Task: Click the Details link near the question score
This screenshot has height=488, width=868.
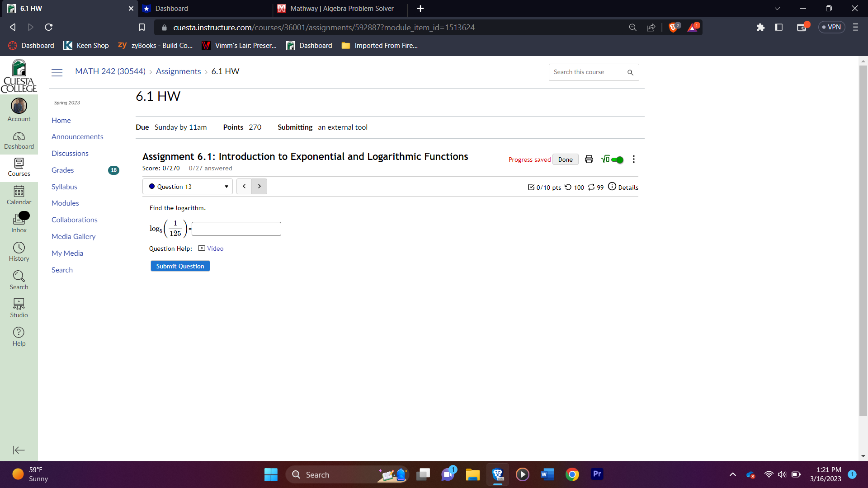Action: click(x=627, y=187)
